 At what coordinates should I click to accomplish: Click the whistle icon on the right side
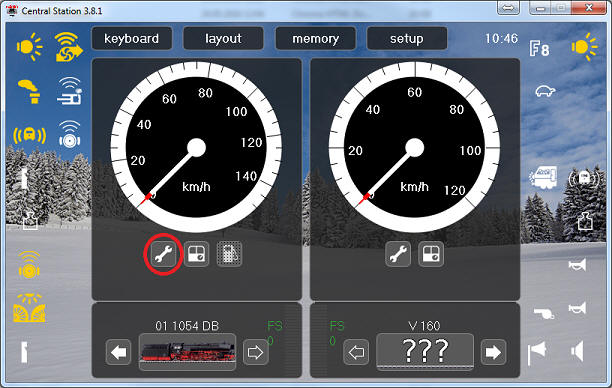pos(544,312)
